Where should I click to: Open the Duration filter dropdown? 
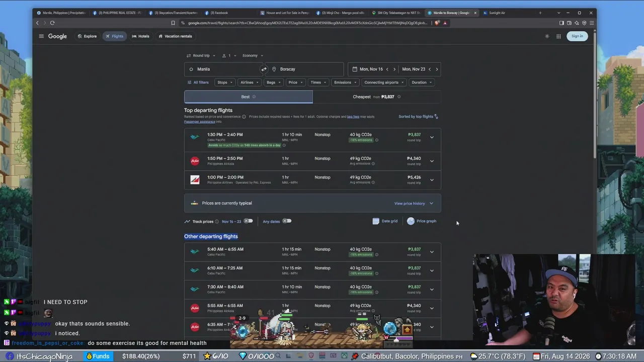[422, 82]
